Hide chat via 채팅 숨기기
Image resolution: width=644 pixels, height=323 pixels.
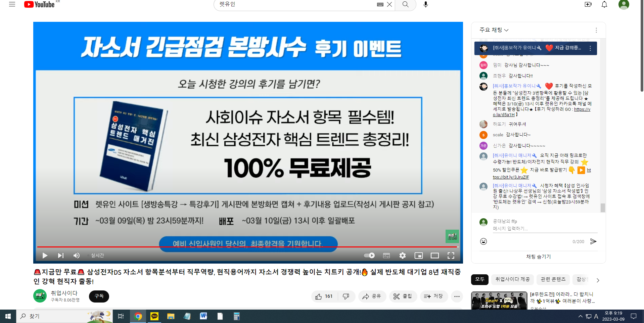[538, 257]
